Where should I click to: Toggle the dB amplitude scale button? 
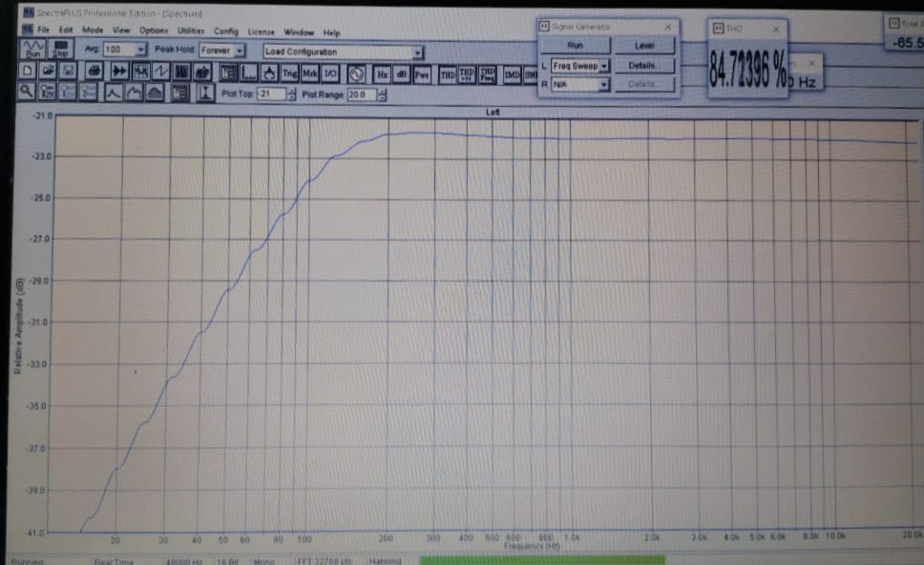[402, 73]
